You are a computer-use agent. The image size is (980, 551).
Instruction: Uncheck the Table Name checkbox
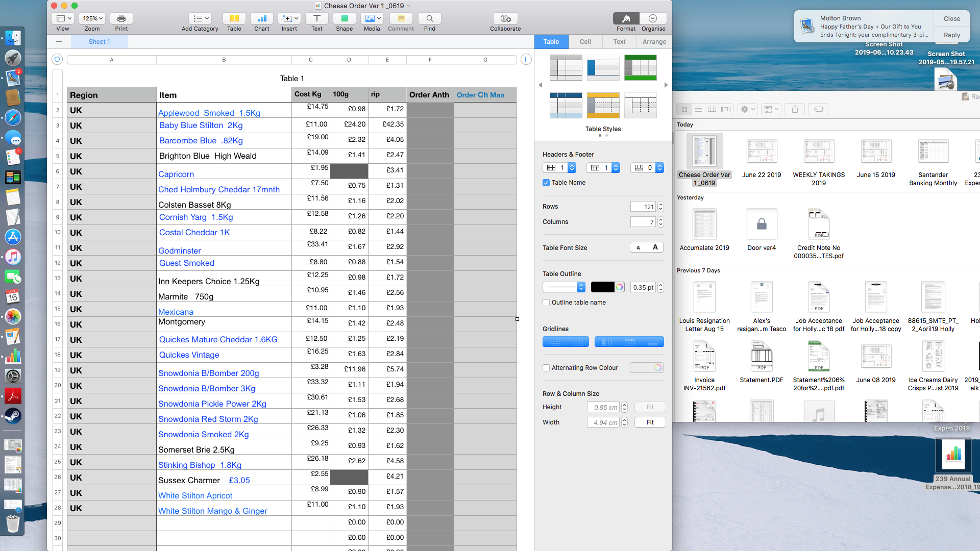click(x=546, y=183)
